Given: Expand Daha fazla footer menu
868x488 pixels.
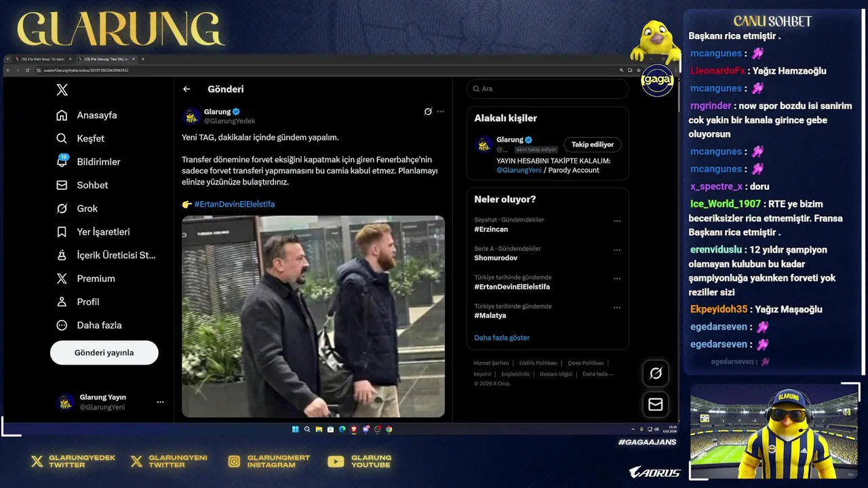Looking at the screenshot, I should (598, 374).
